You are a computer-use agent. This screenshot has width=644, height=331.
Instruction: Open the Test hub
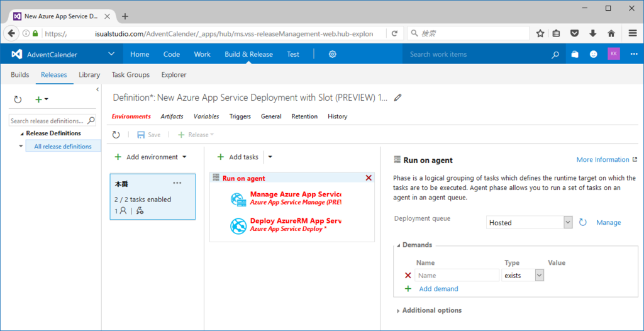point(293,54)
